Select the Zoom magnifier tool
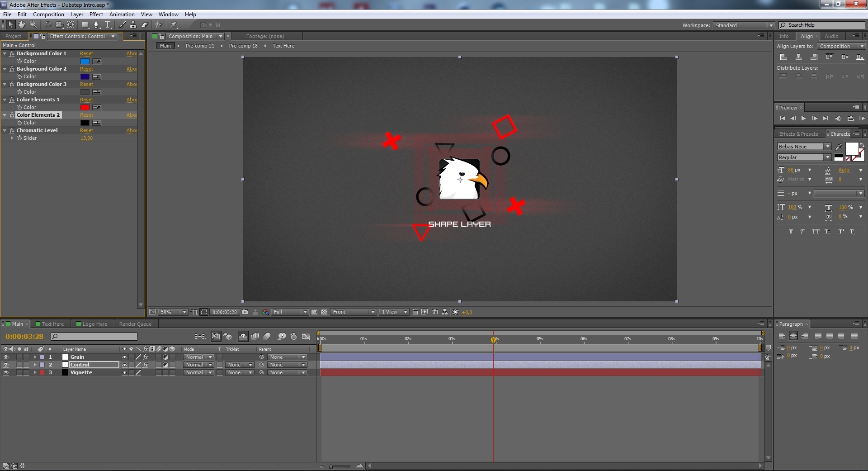This screenshot has height=471, width=868. (33, 25)
